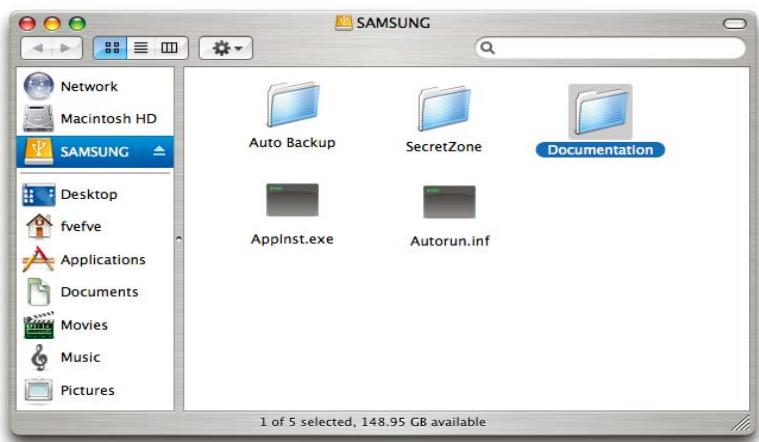Select the SecretZone folder icon

click(444, 108)
